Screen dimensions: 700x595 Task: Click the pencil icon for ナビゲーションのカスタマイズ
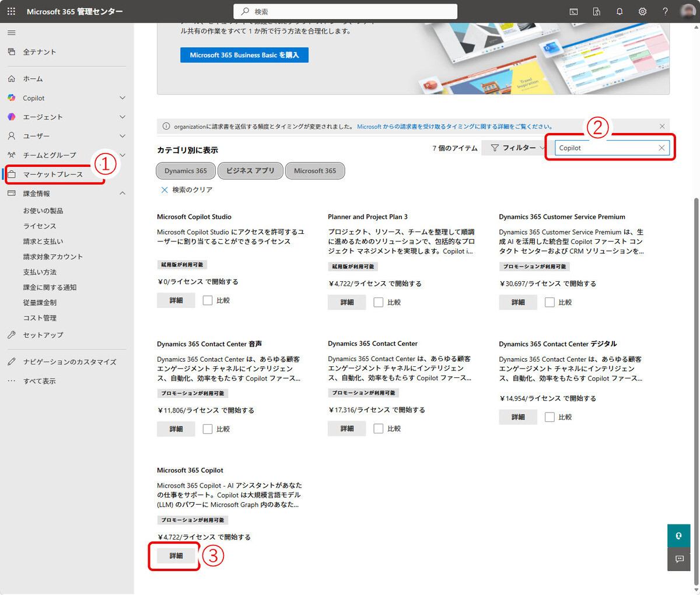click(12, 362)
